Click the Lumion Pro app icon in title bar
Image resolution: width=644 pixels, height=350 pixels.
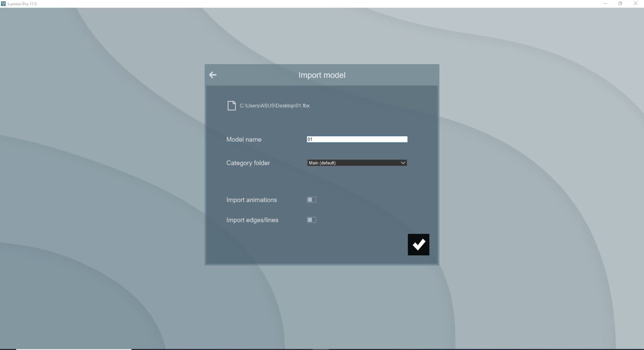coord(3,4)
